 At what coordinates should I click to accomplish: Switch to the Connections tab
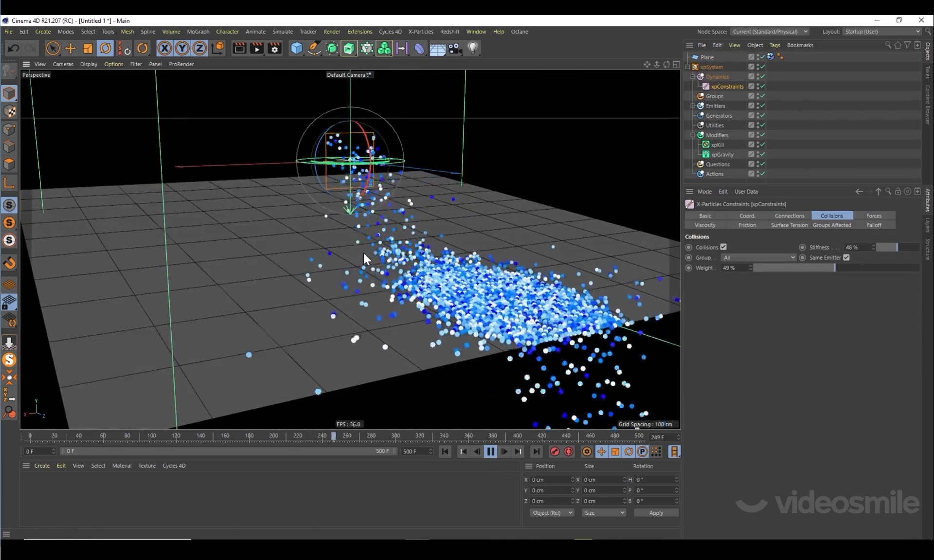789,216
